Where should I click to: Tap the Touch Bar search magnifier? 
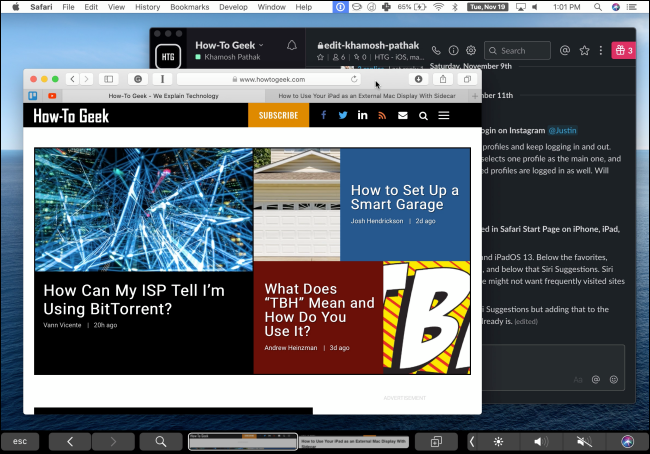161,442
